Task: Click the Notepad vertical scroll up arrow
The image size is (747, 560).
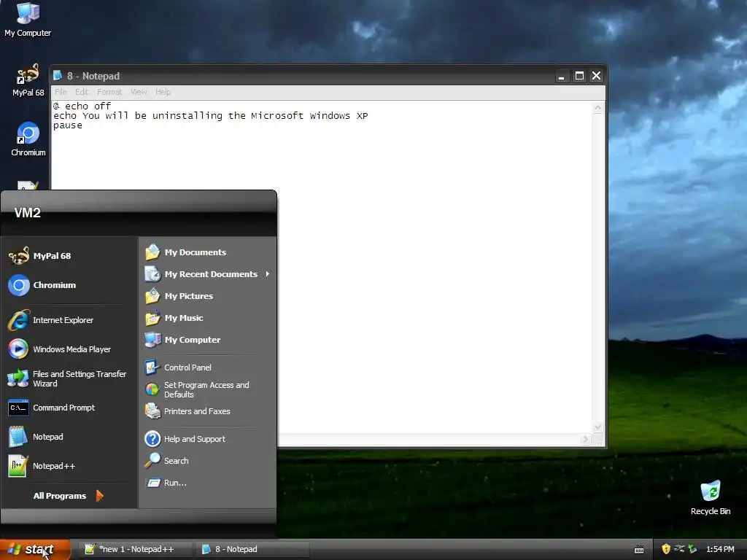Action: 597,108
